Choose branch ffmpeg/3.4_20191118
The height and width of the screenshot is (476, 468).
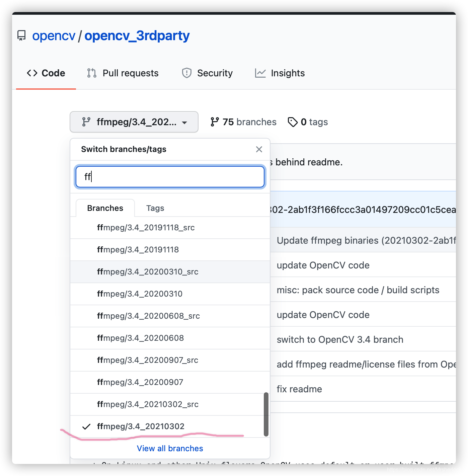pyautogui.click(x=170, y=250)
